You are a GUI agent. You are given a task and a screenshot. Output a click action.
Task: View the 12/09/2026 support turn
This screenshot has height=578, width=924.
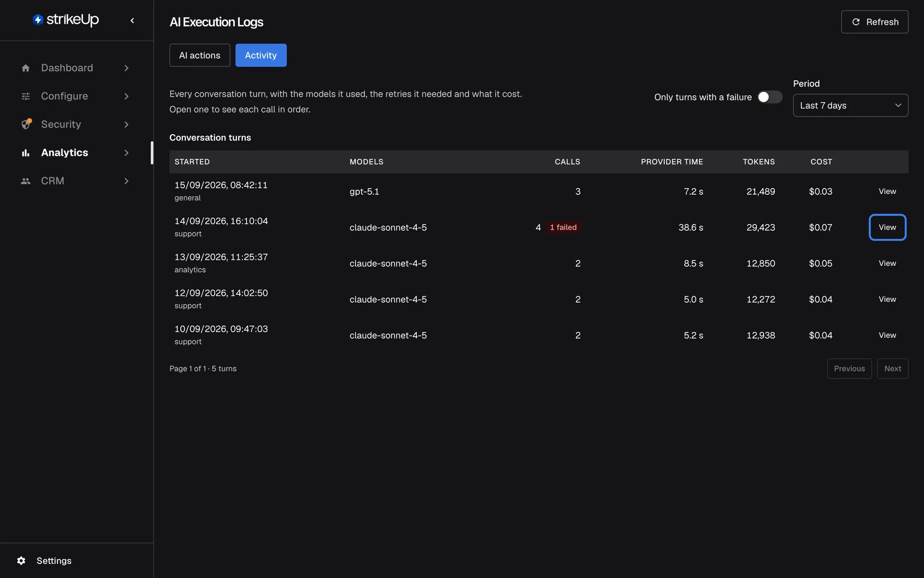click(887, 299)
